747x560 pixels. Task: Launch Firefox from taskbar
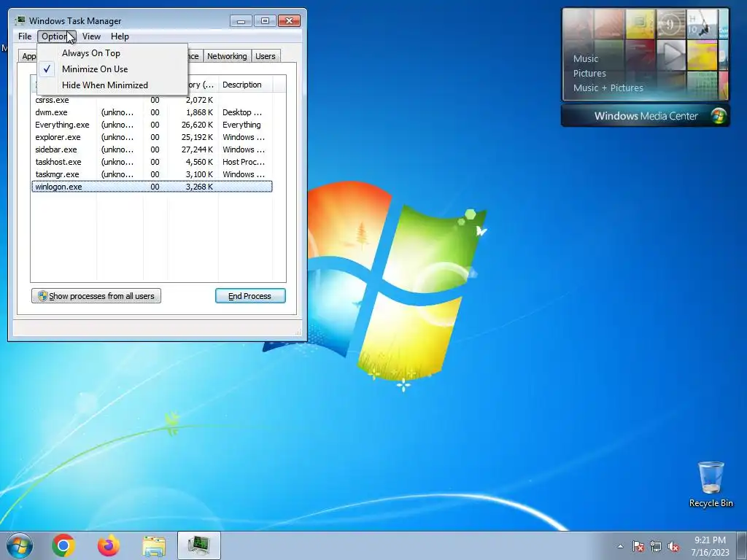click(x=109, y=545)
